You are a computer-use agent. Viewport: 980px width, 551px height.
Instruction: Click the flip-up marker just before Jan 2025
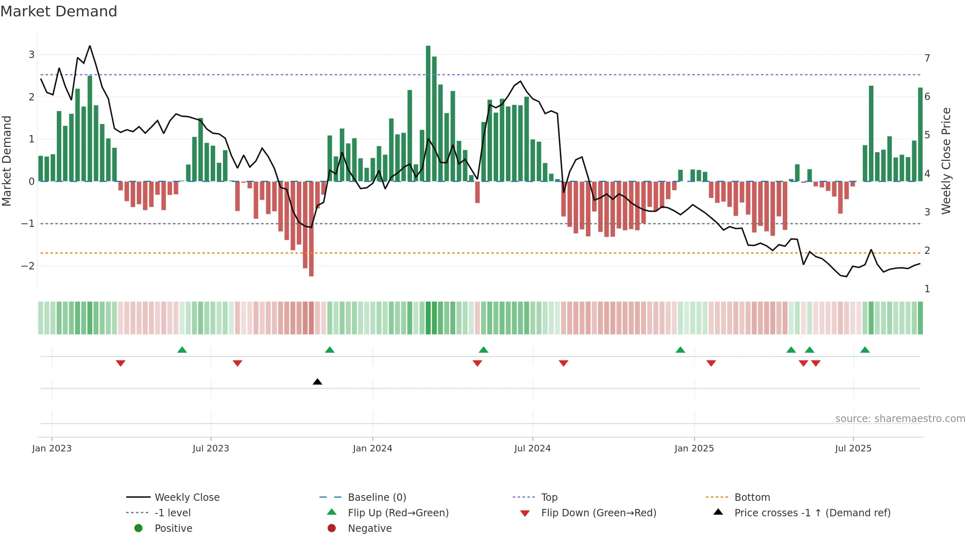[x=680, y=350]
